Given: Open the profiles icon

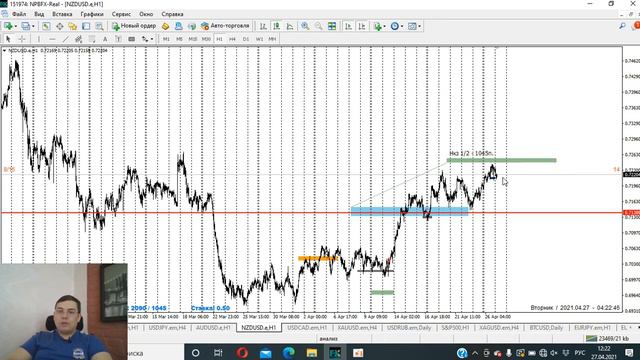Looking at the screenshot, I should 26,26.
